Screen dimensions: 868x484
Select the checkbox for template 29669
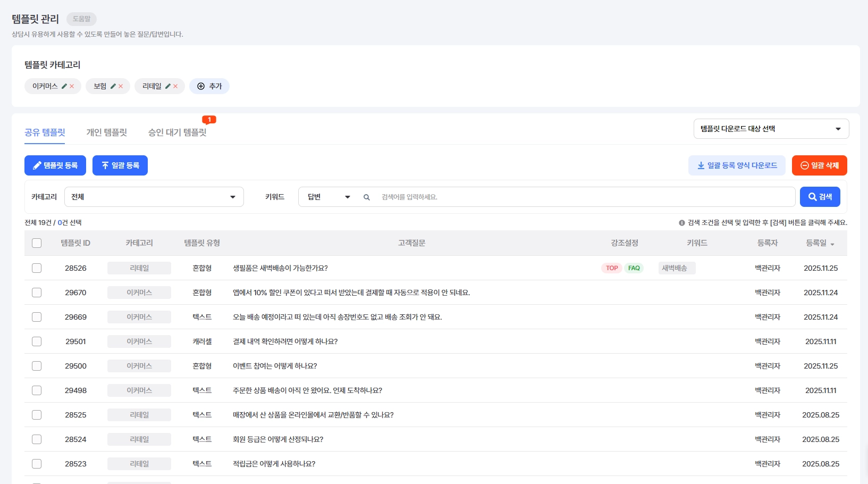(37, 317)
